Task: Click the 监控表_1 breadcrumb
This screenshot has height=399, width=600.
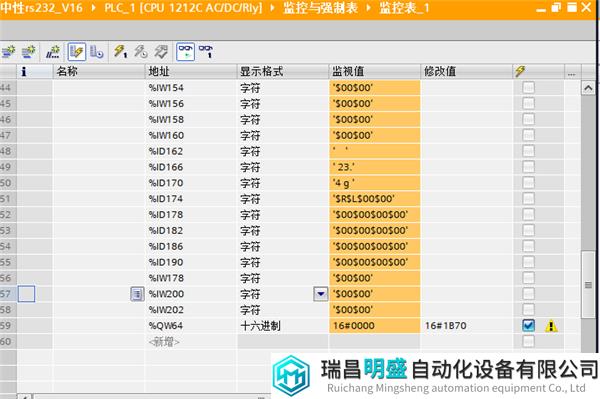Action: tap(404, 8)
